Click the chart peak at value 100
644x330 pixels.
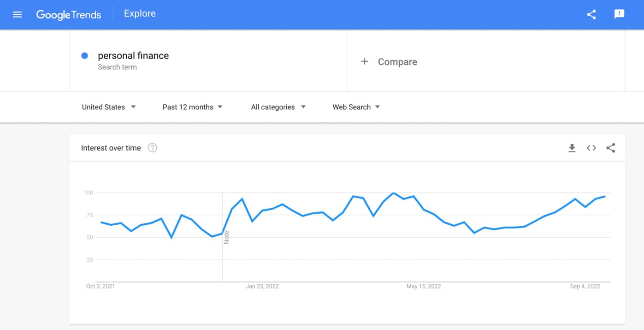[393, 193]
